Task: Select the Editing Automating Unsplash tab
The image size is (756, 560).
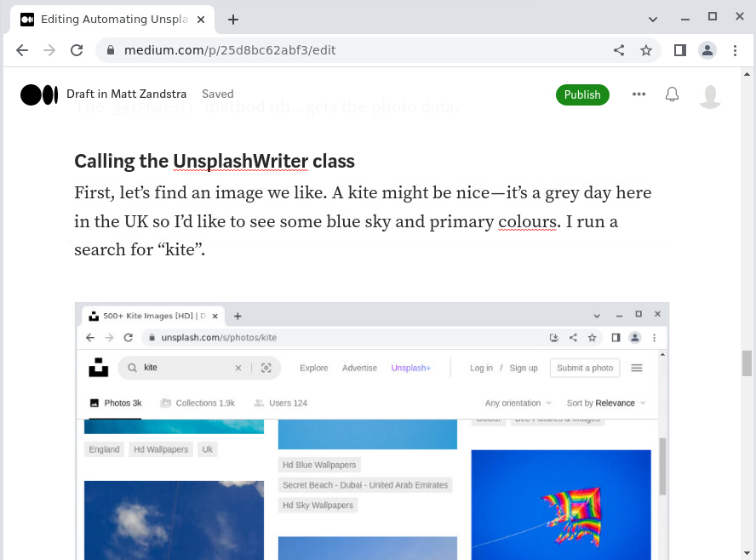Action: click(x=111, y=20)
